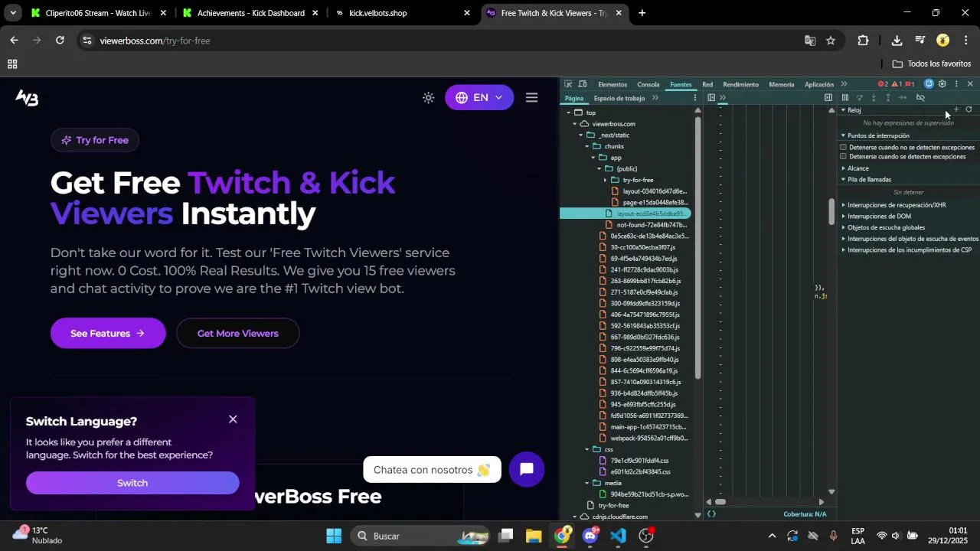Hide the debugger sidebar panel

click(828, 98)
